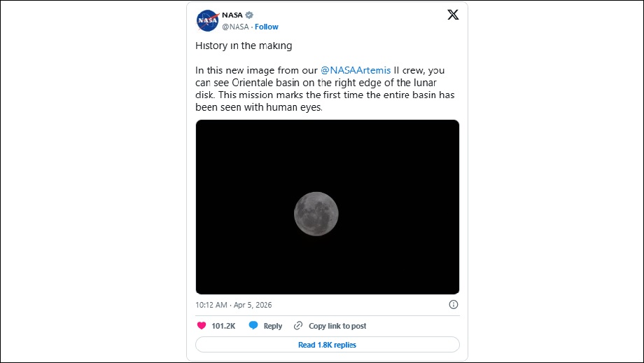
Task: Click the 'History in the making' text
Action: (x=244, y=46)
